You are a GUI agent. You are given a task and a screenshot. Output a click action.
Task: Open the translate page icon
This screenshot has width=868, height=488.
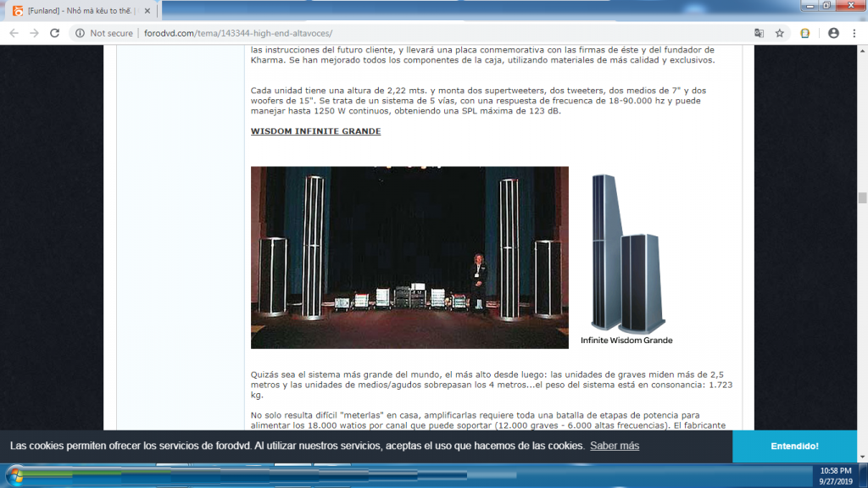(759, 33)
